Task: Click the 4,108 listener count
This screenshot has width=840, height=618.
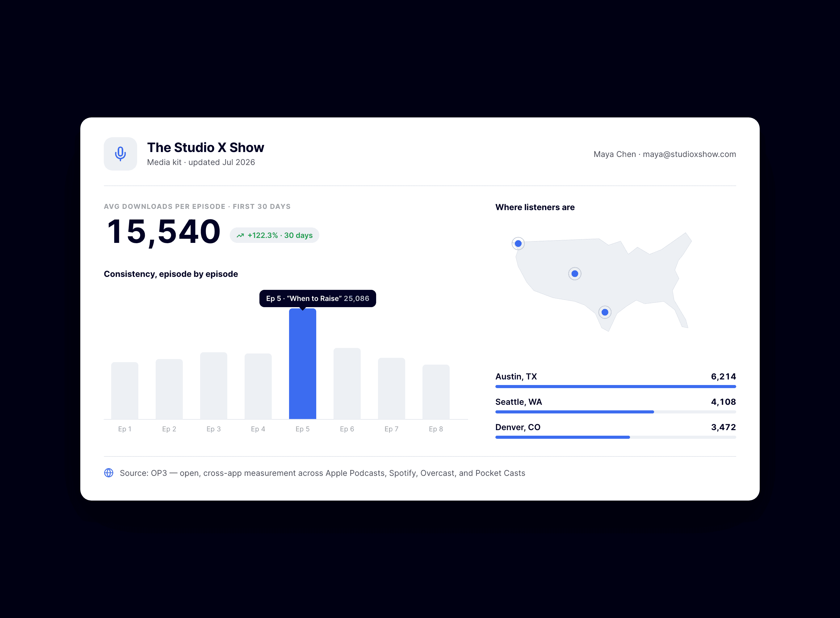Action: click(723, 402)
